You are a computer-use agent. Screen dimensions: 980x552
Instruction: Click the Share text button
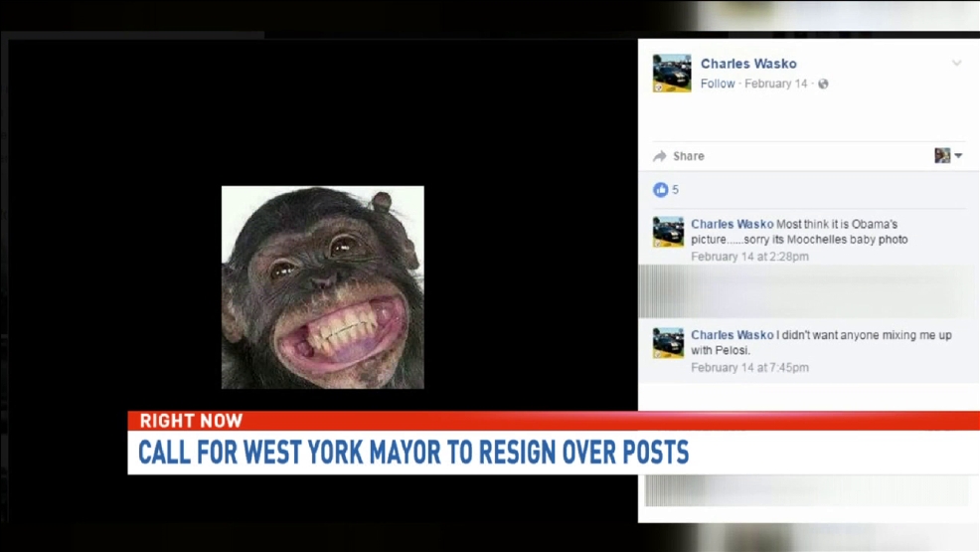[x=689, y=156]
